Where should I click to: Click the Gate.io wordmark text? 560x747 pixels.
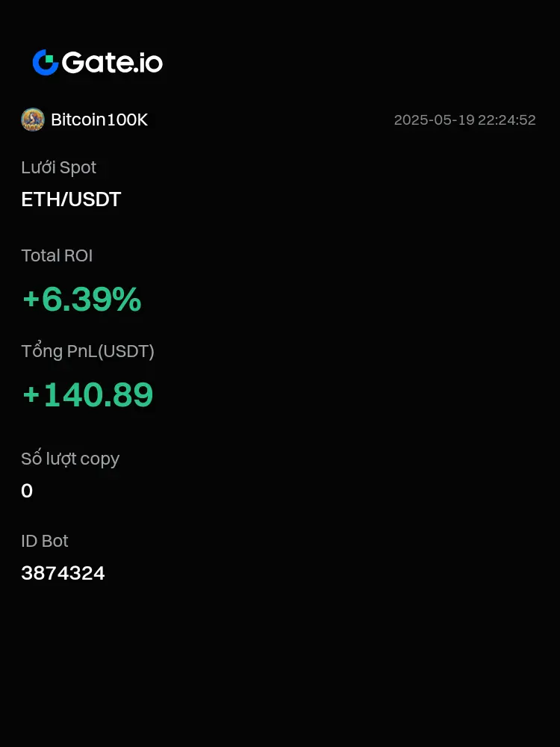(x=113, y=63)
